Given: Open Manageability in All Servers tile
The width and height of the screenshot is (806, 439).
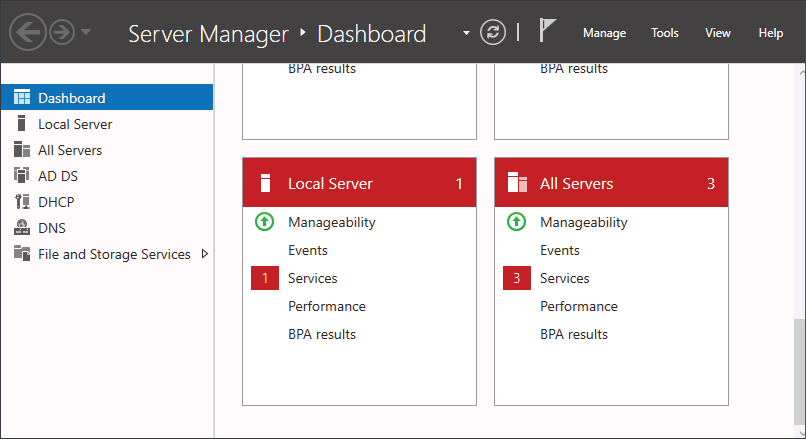Looking at the screenshot, I should point(583,223).
